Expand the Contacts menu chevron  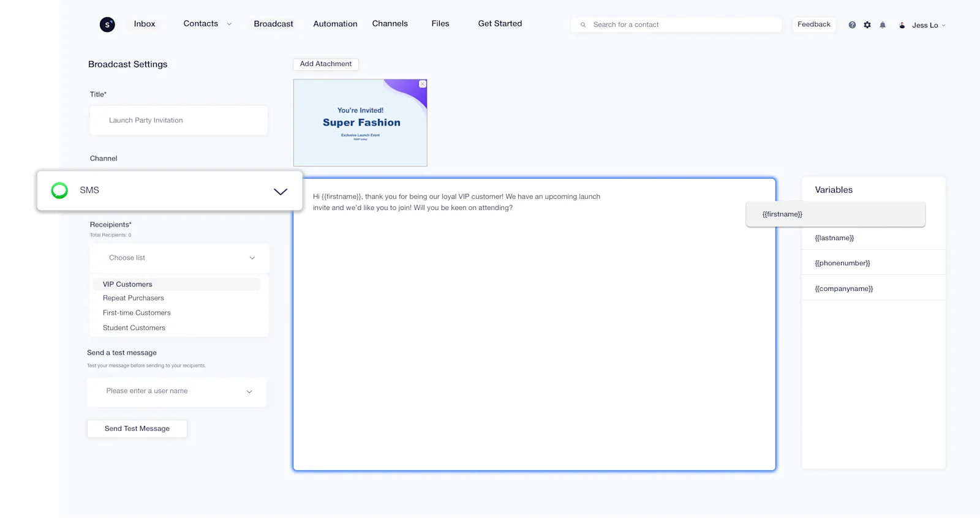tap(229, 24)
